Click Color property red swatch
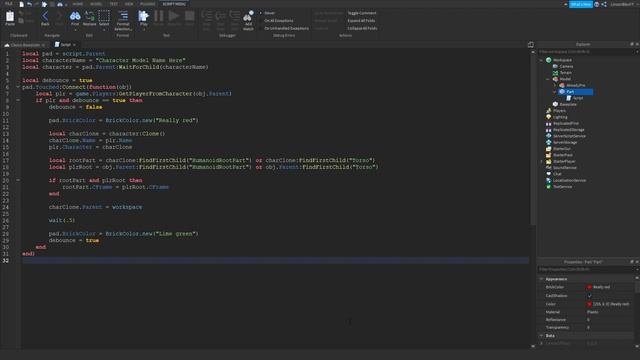Viewport: 640px width, 360px height. click(589, 304)
